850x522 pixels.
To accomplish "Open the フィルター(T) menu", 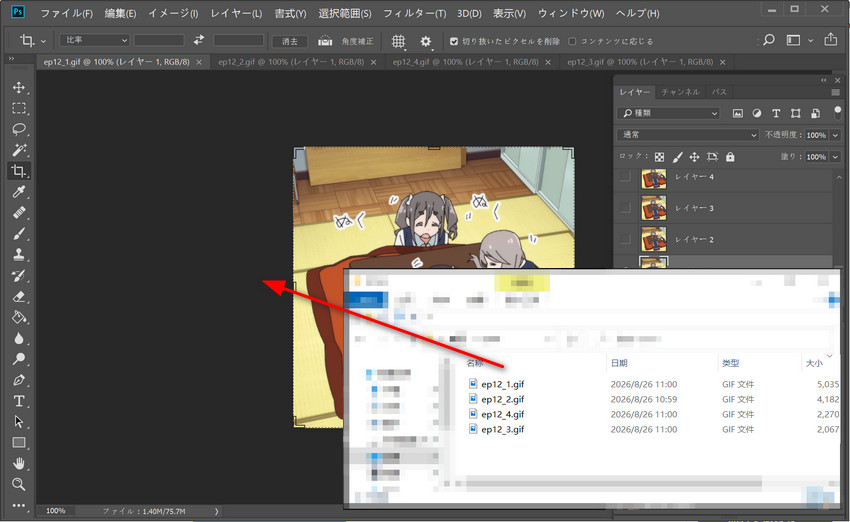I will [x=415, y=14].
